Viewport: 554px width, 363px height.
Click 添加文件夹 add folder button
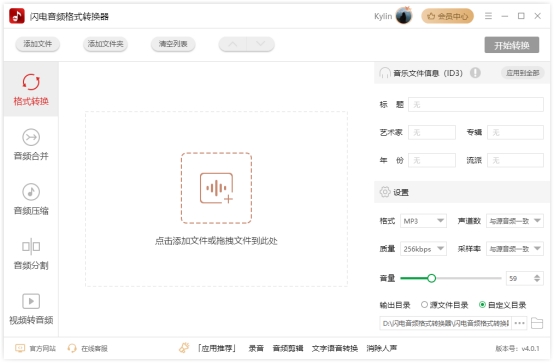pyautogui.click(x=105, y=44)
